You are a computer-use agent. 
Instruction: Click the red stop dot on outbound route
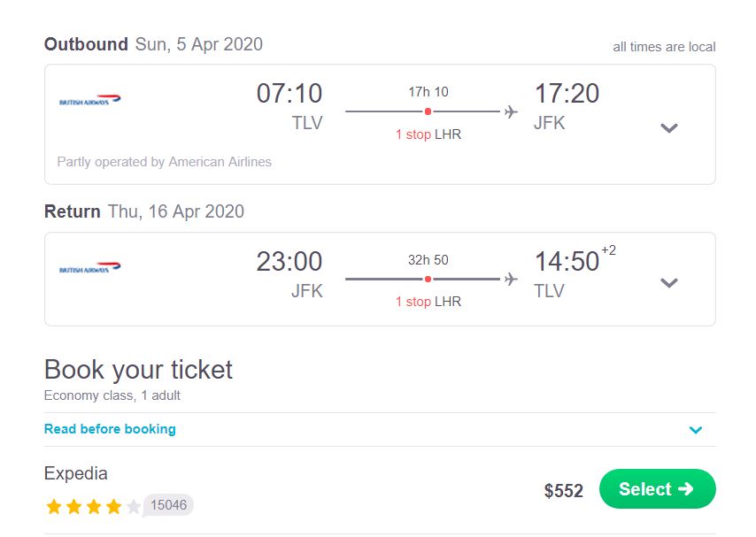[x=428, y=111]
